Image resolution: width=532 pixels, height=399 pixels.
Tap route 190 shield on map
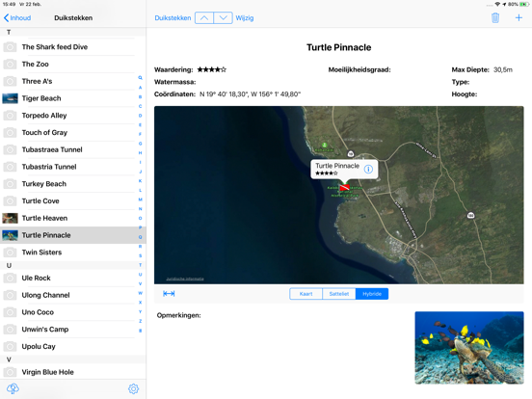470,215
